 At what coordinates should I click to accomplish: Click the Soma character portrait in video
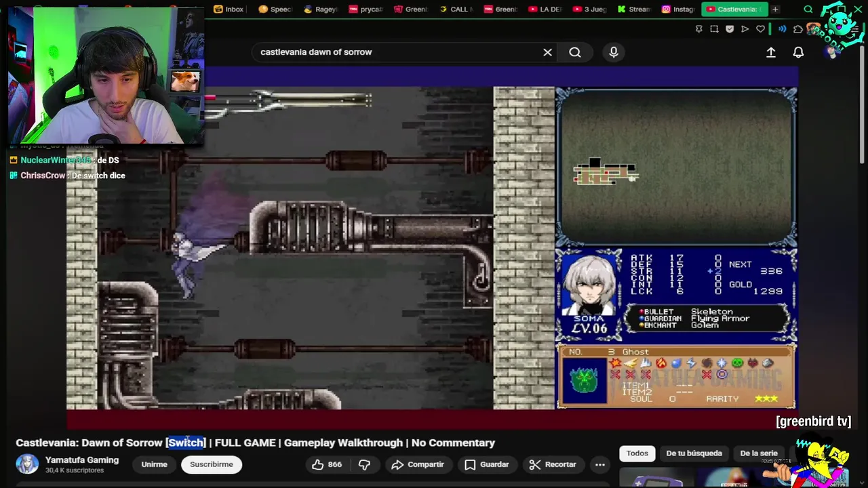pos(589,285)
